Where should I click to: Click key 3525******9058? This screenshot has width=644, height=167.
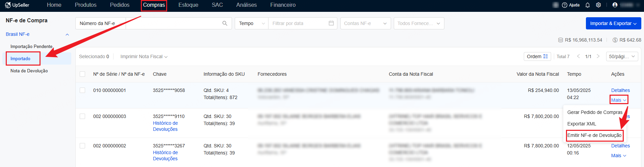[169, 90]
